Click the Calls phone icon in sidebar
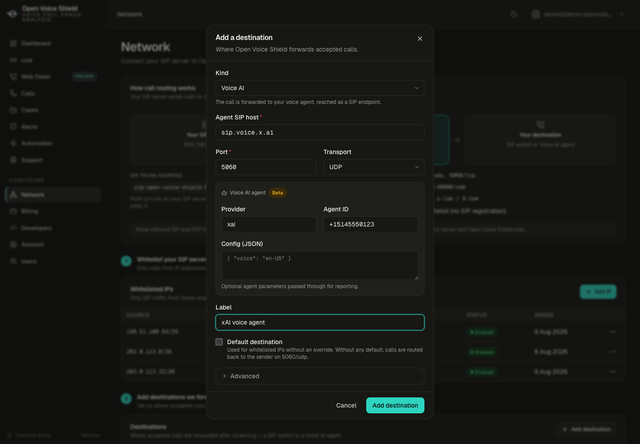The height and width of the screenshot is (444, 640). tap(13, 93)
